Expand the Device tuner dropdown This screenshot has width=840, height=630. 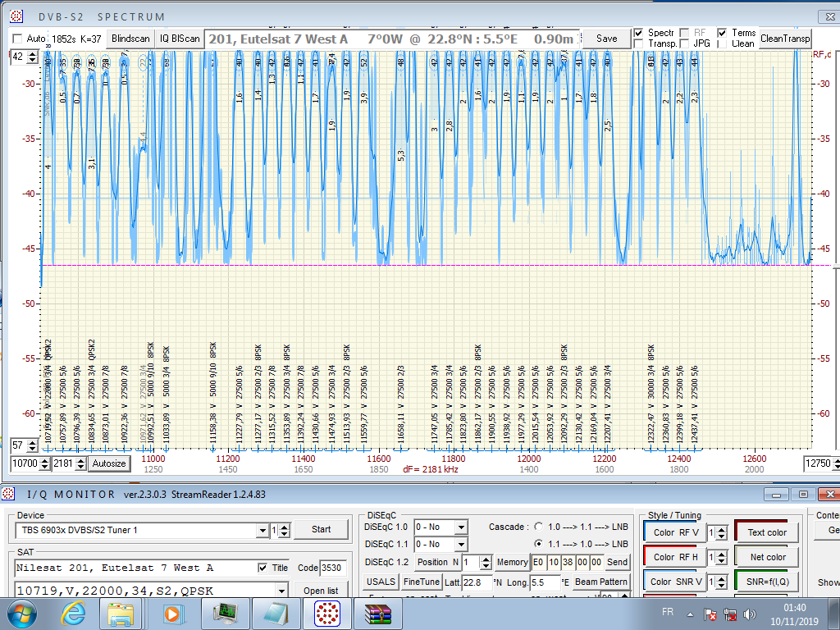click(262, 530)
